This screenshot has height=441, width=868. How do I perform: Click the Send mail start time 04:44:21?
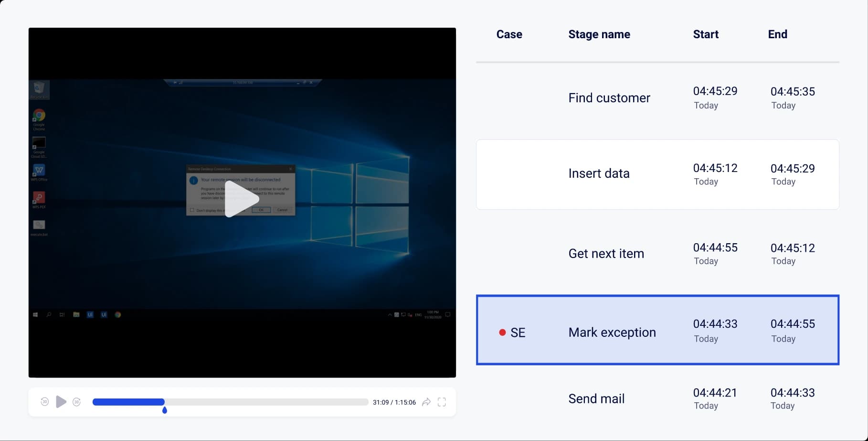click(715, 393)
